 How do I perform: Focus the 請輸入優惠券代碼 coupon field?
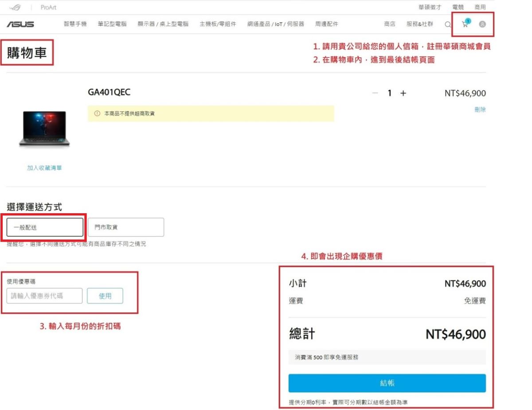pyautogui.click(x=44, y=296)
